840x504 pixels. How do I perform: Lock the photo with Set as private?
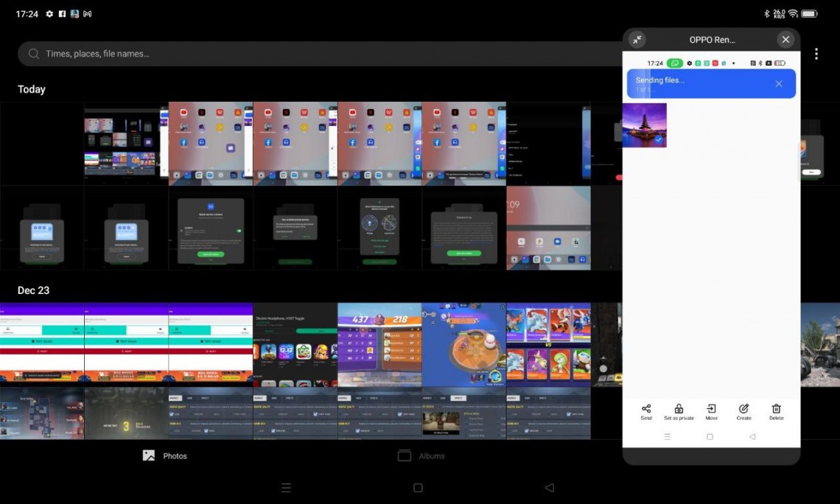[679, 411]
